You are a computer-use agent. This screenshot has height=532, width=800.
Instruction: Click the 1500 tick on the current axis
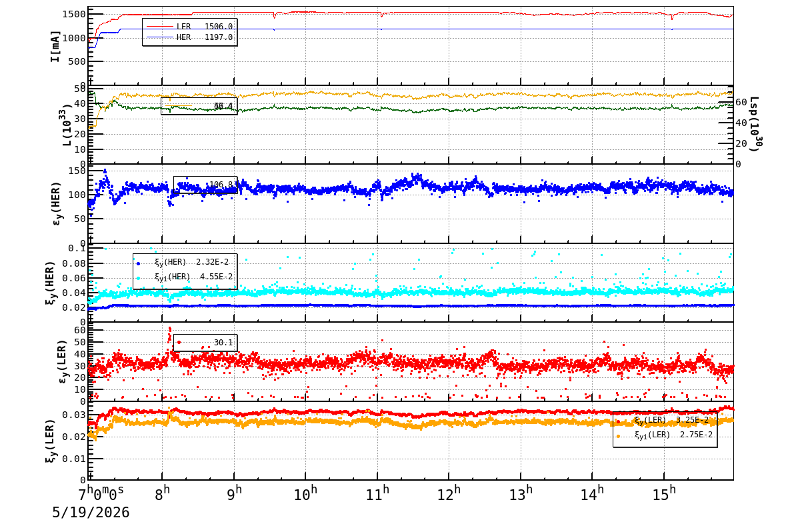[73, 14]
